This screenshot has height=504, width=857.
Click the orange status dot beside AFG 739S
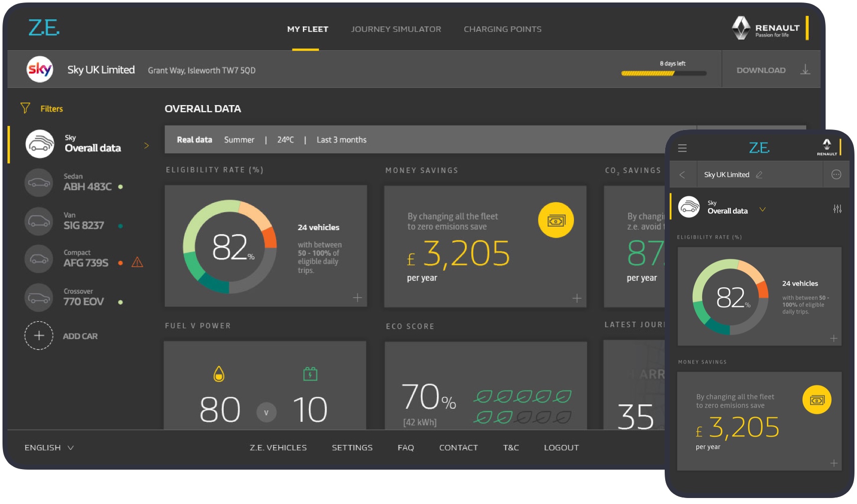[120, 263]
